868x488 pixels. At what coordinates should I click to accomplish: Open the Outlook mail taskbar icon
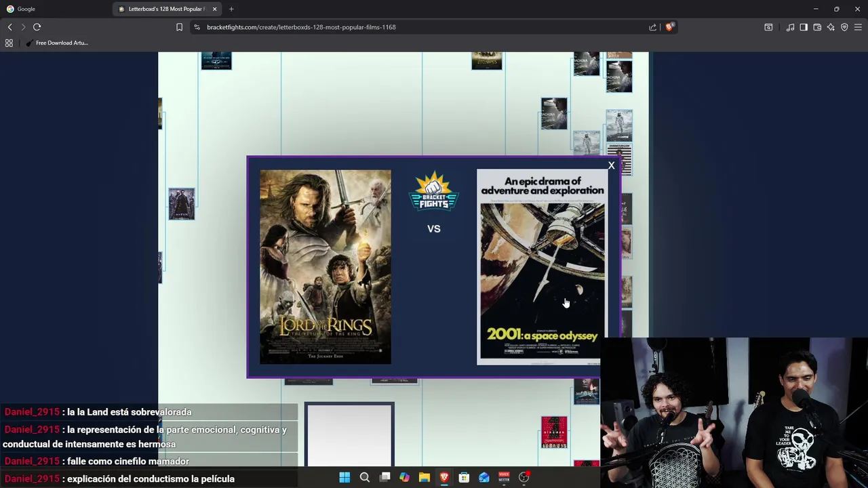[484, 477]
